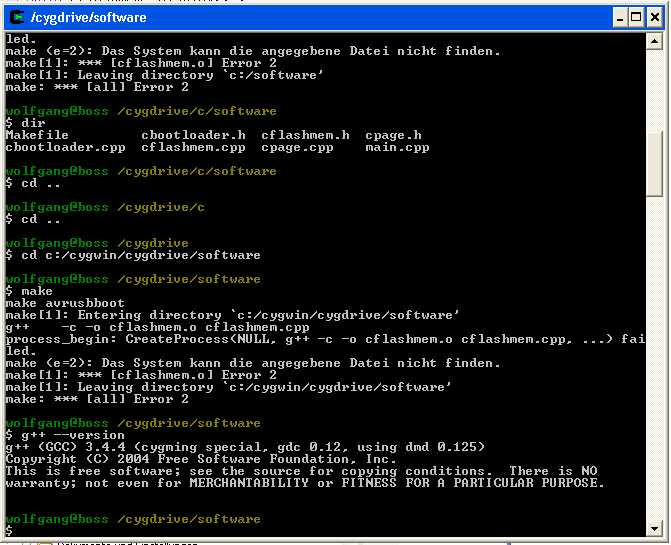Click the file name cpage.cpp

(297, 148)
